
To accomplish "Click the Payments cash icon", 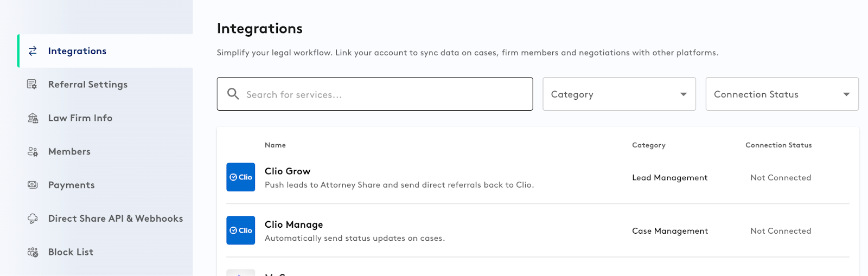I will [x=33, y=185].
